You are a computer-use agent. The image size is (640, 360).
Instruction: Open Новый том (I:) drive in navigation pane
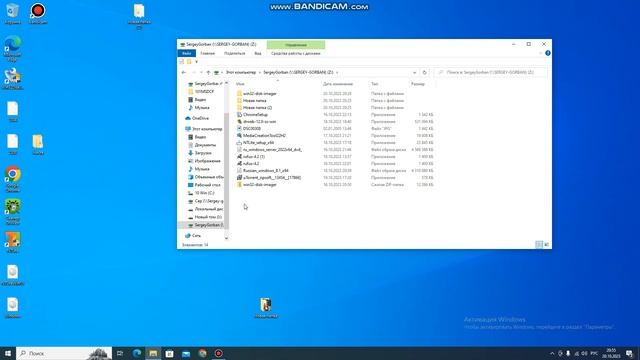click(x=208, y=217)
